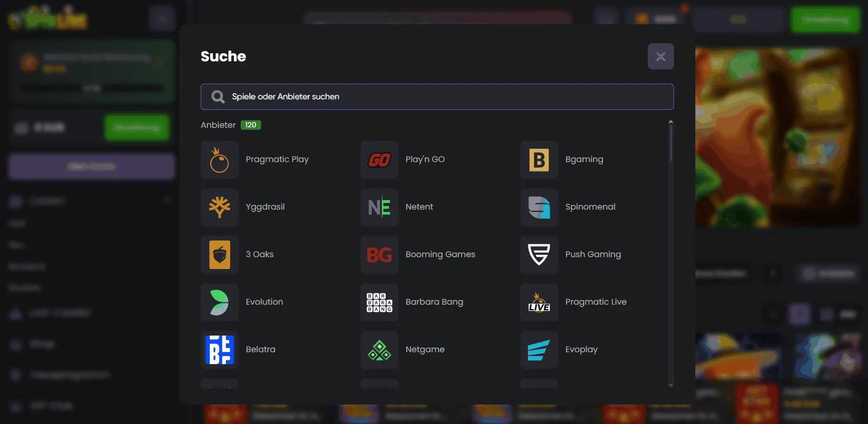Click the Evoplay text link
Viewport: 868px width, 424px height.
pyautogui.click(x=581, y=349)
